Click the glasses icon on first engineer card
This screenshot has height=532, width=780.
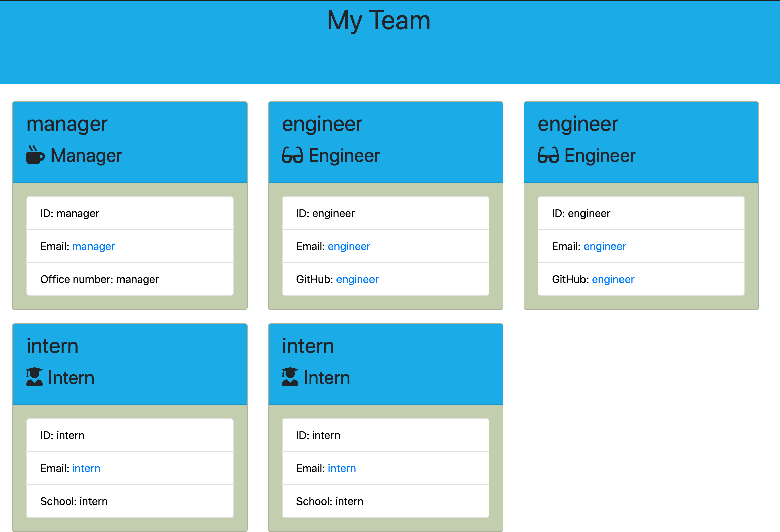coord(292,155)
